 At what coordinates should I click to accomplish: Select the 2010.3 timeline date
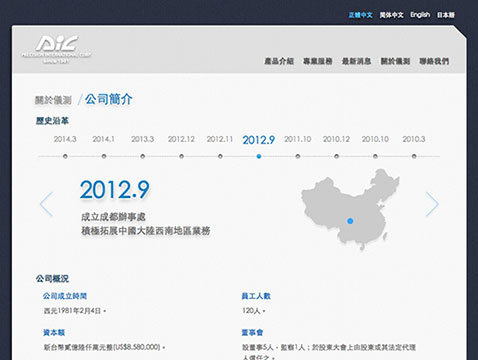click(414, 139)
